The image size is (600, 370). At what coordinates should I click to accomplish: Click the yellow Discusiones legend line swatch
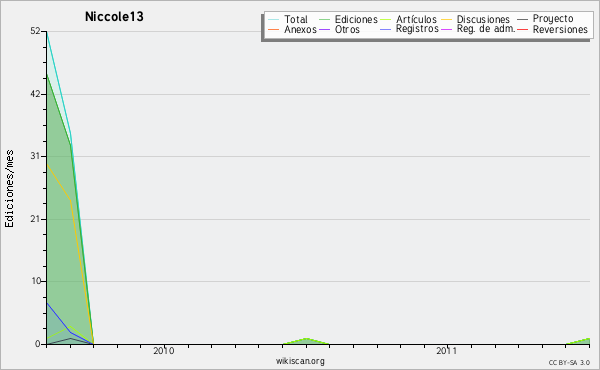coord(447,19)
